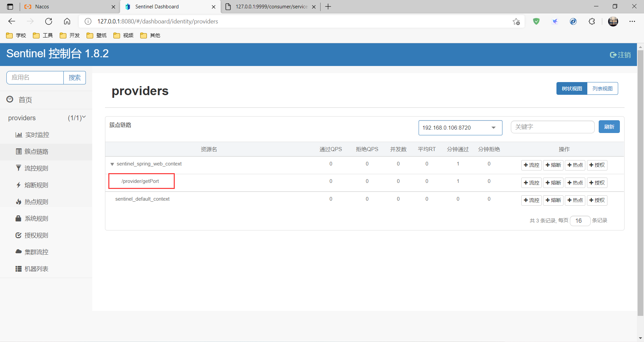Click the 热点规则 flame icon
This screenshot has width=644, height=342.
tap(19, 202)
